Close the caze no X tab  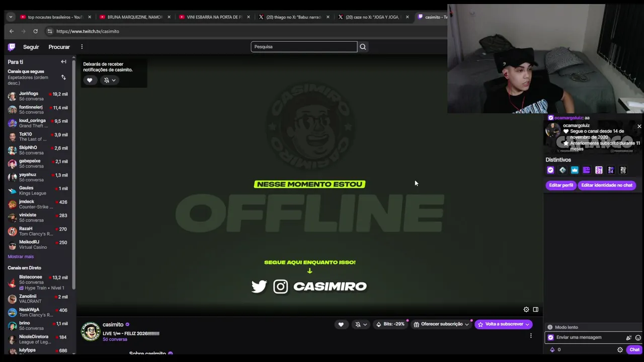[x=407, y=17]
